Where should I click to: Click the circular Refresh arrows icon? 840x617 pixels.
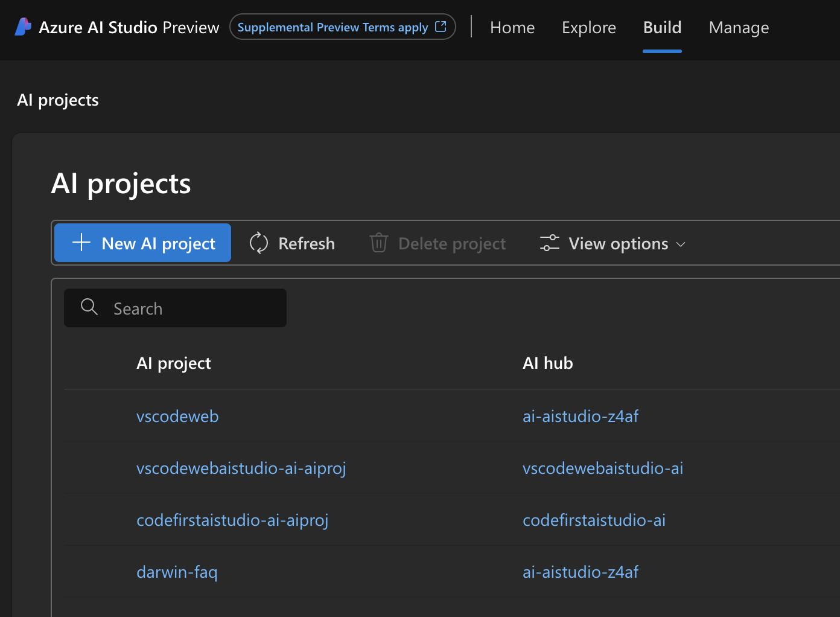pyautogui.click(x=259, y=243)
